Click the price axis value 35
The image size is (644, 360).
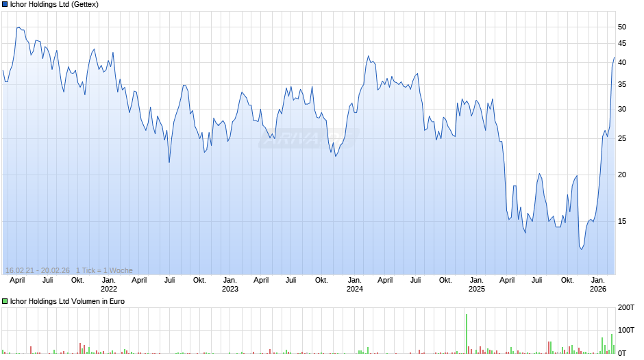tap(622, 85)
